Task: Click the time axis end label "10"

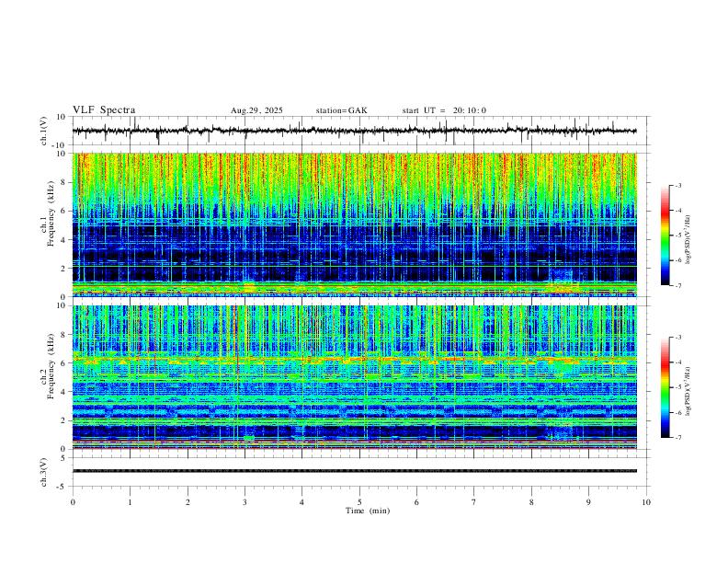Action: coord(646,502)
